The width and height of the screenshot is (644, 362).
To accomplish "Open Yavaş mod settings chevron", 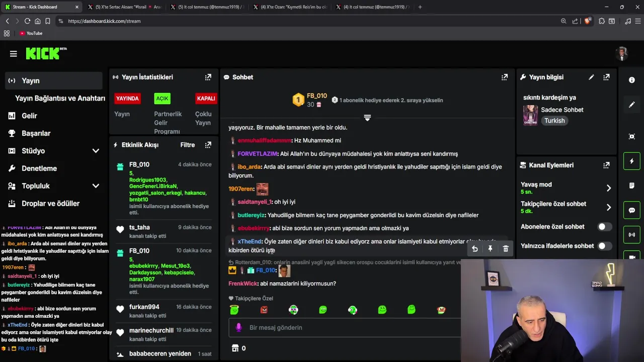I will coord(609,188).
